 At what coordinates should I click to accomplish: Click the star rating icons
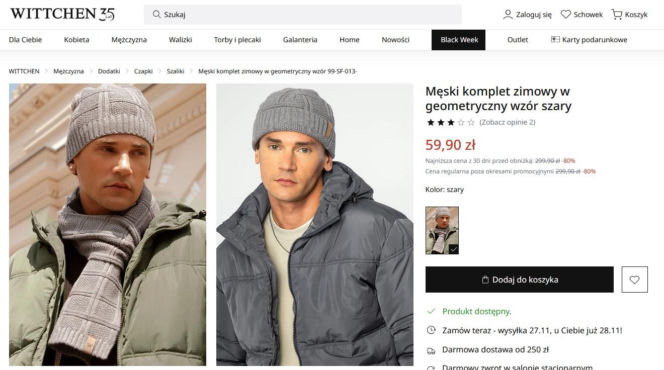[x=451, y=122]
